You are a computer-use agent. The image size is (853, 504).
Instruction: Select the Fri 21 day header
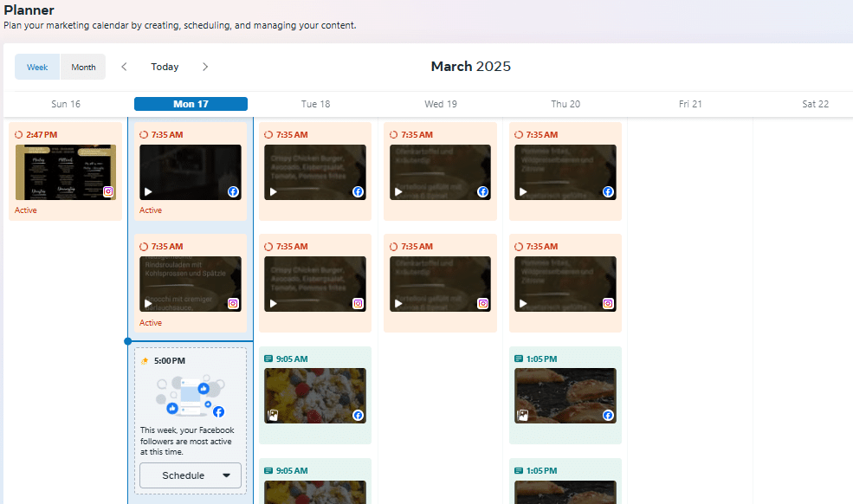tap(690, 104)
